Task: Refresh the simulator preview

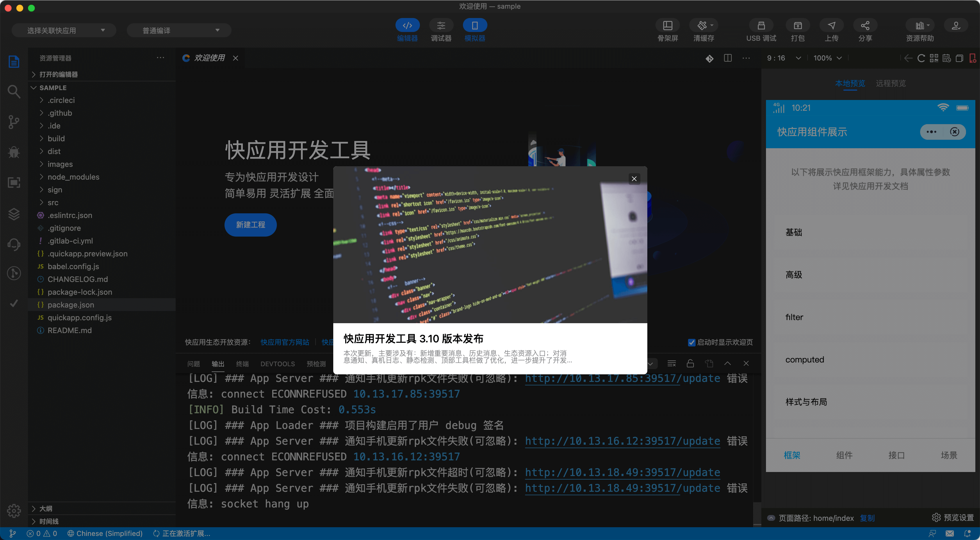Action: (921, 58)
